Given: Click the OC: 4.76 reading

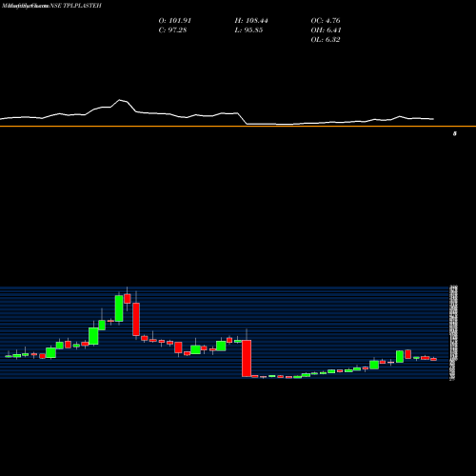Looking at the screenshot, I should (x=326, y=21).
